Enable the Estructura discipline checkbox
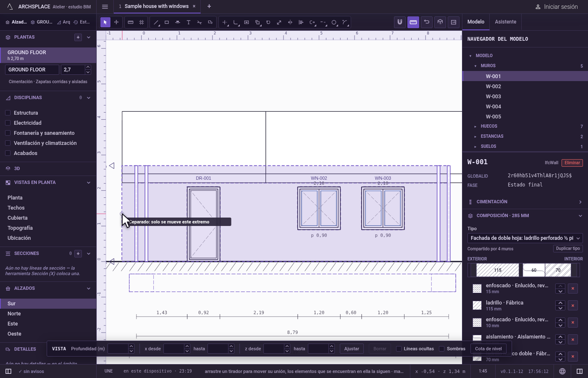 click(8, 113)
